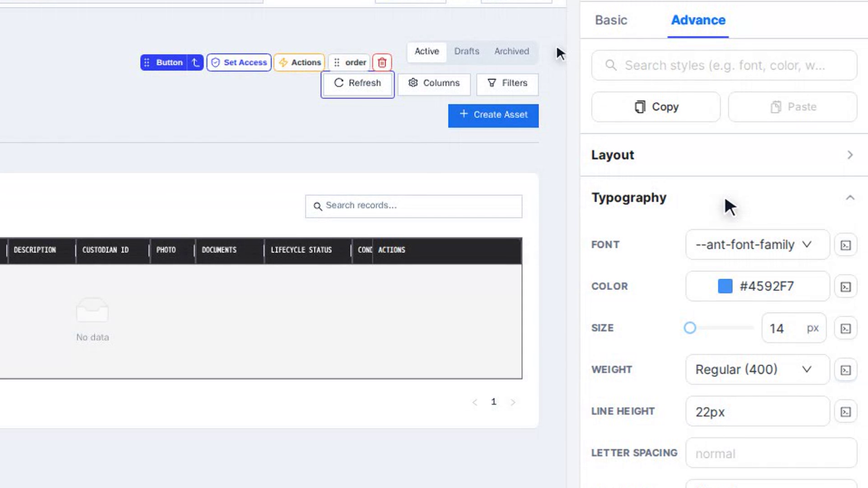This screenshot has width=868, height=488.
Task: Select page 1 in pagination
Action: pyautogui.click(x=494, y=402)
